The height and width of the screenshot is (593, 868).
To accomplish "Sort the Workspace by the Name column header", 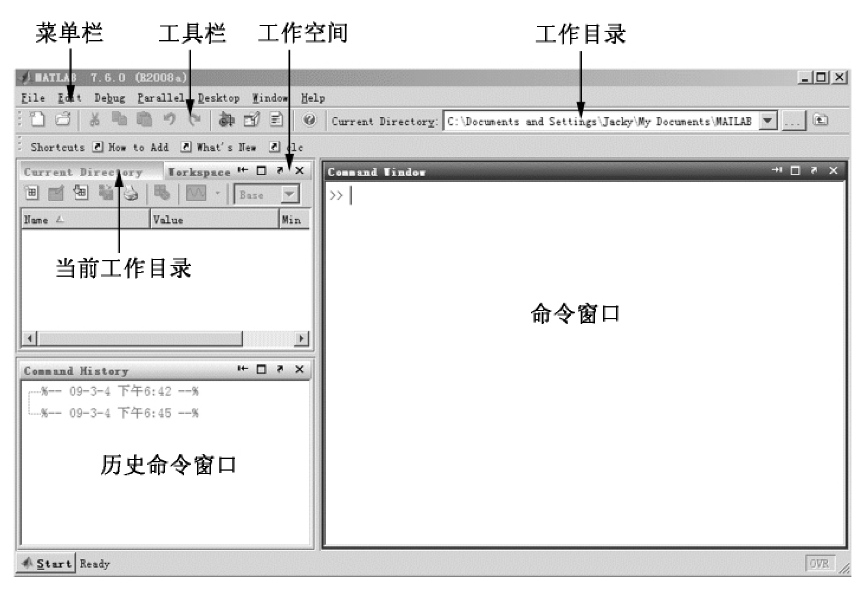I will pos(85,219).
